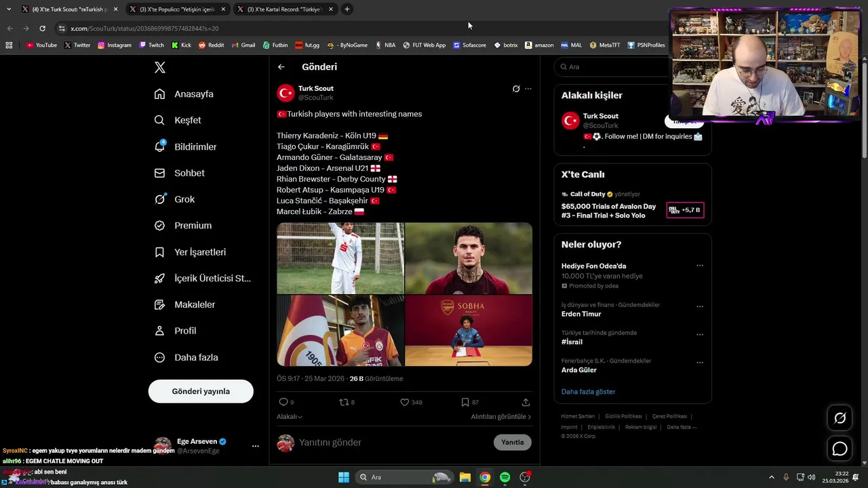Click the Chrome address bar URL
Viewport: 868px width, 488px height.
144,28
